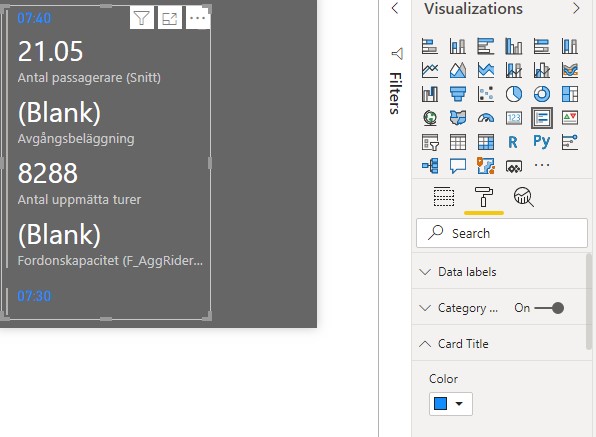Select the Decomposition tree visual
The image size is (596, 437).
point(430,166)
